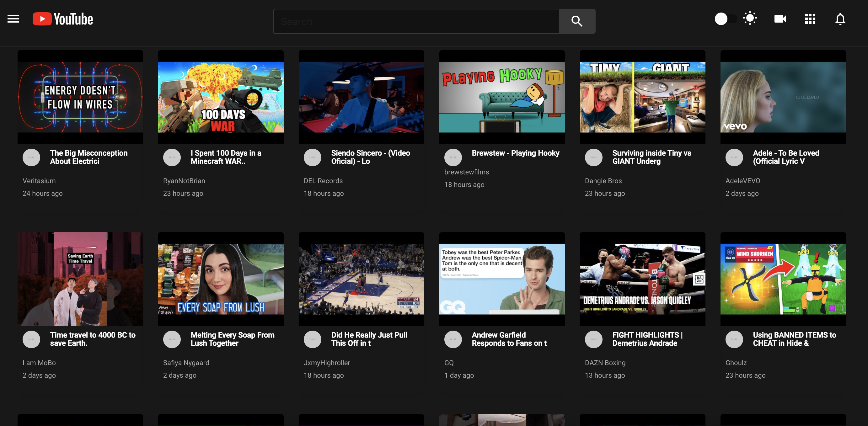868x426 pixels.
Task: Click the Veritasium channel avatar
Action: [31, 157]
